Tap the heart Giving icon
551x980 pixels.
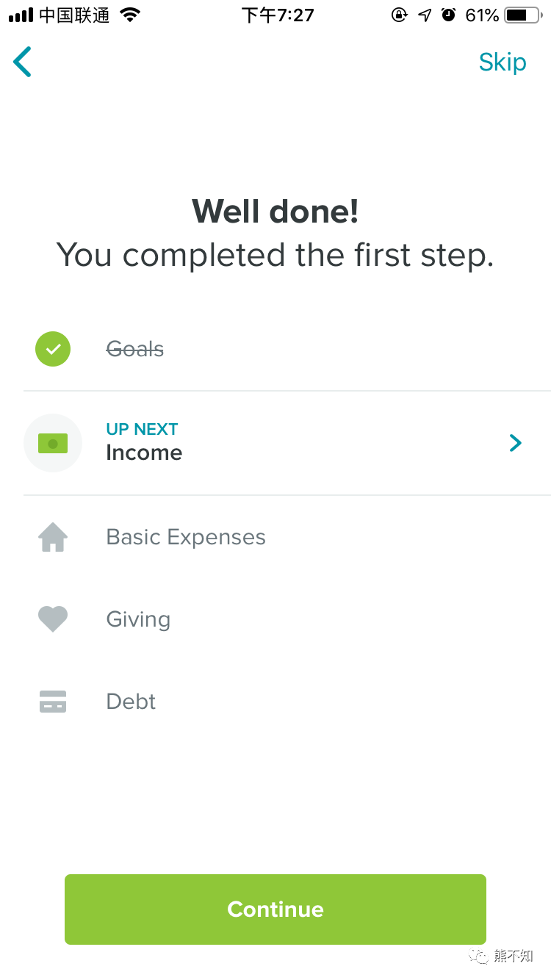[x=53, y=619]
